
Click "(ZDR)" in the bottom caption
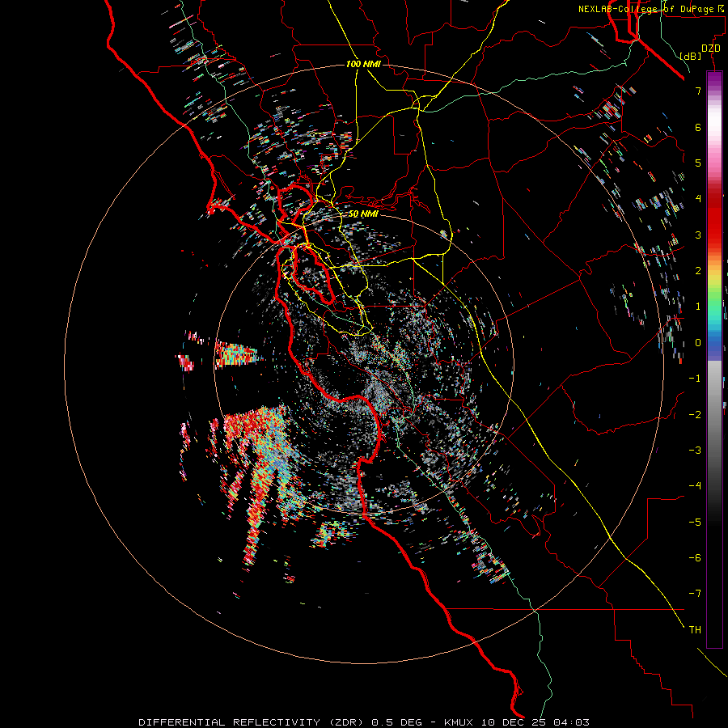[x=346, y=722]
